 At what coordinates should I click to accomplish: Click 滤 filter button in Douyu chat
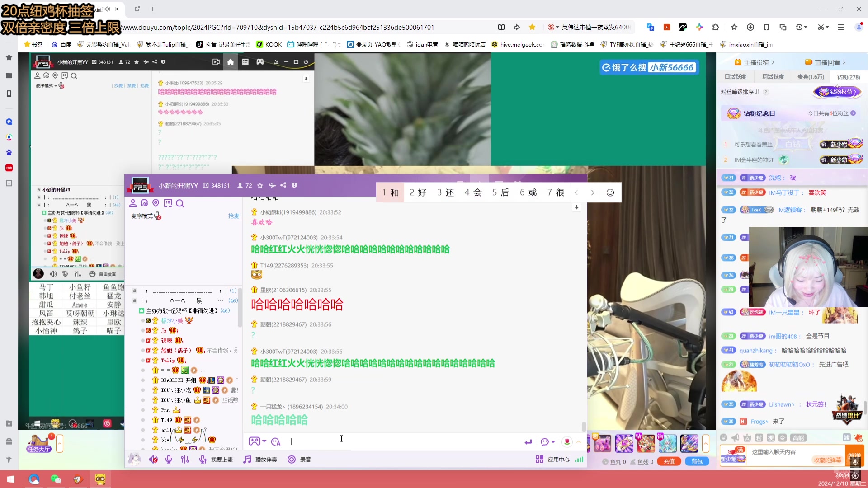point(846,437)
